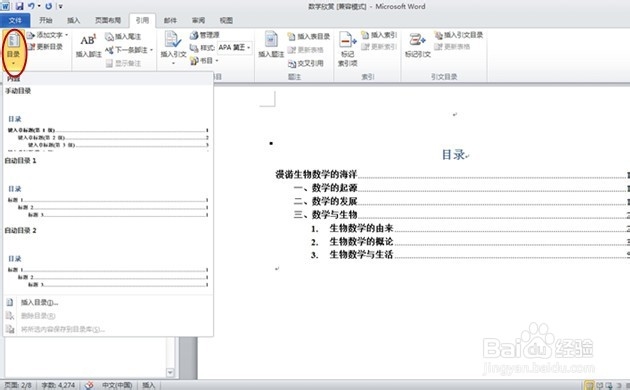630x390 pixels.
Task: Click 插入尾注 insert endnote
Action: coord(123,37)
